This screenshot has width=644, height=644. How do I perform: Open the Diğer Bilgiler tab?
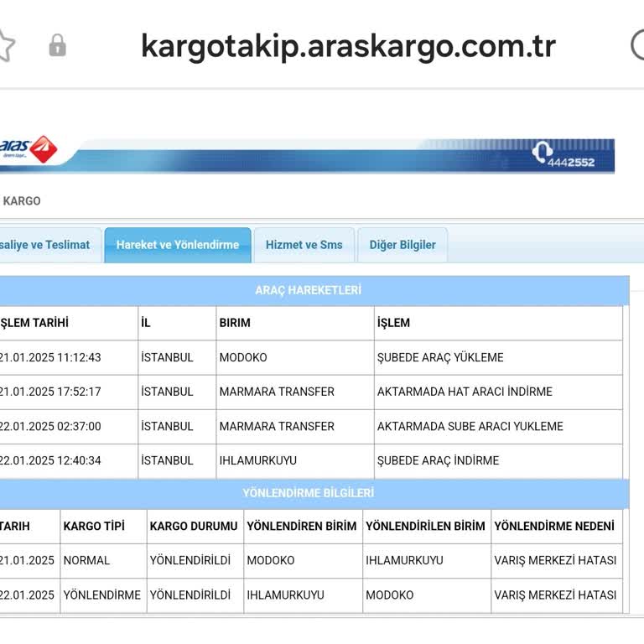click(402, 245)
